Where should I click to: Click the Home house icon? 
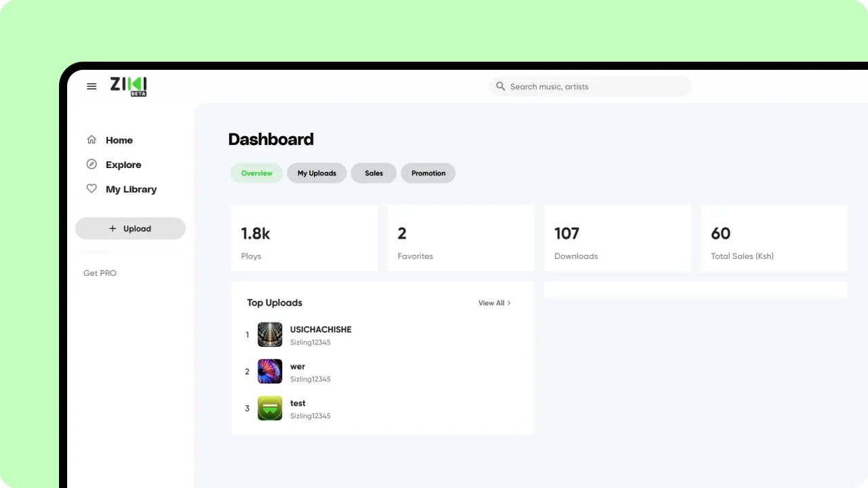(x=92, y=140)
